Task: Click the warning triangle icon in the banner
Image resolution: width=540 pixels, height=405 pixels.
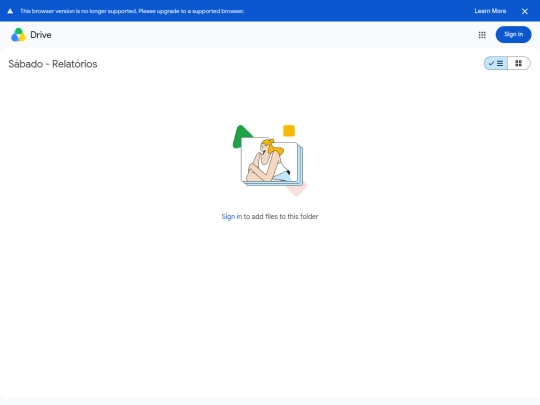Action: (x=10, y=11)
